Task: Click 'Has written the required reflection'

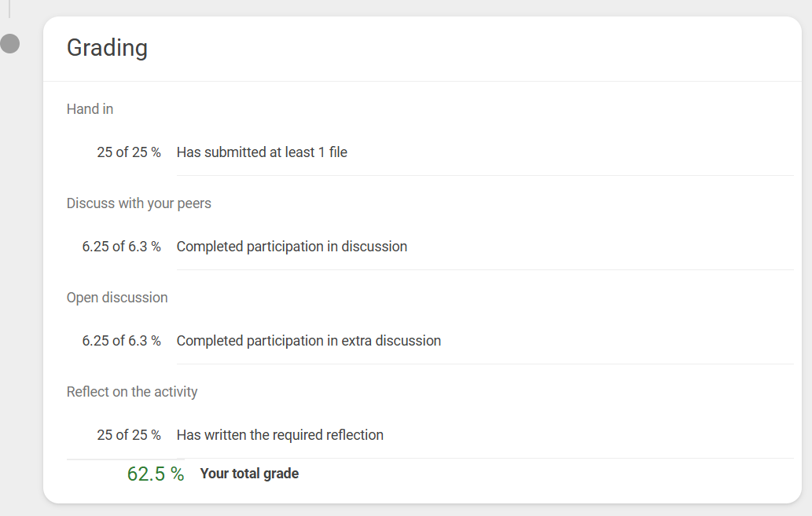Action: click(x=280, y=435)
